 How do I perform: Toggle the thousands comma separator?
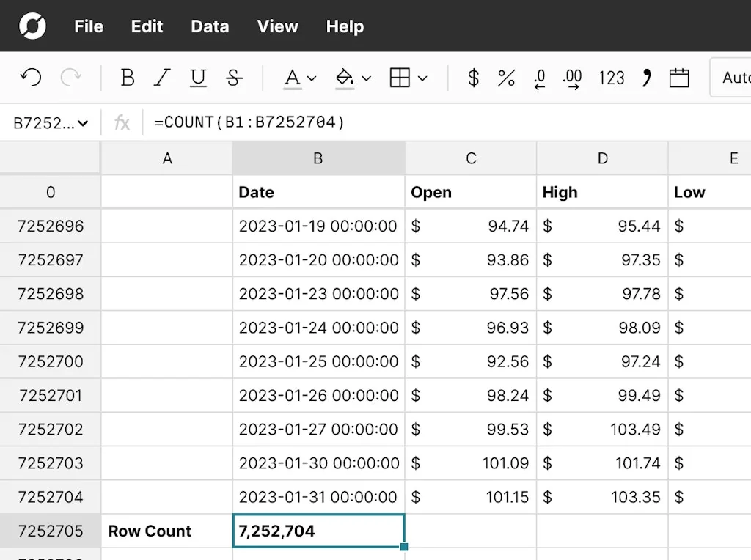pyautogui.click(x=646, y=78)
